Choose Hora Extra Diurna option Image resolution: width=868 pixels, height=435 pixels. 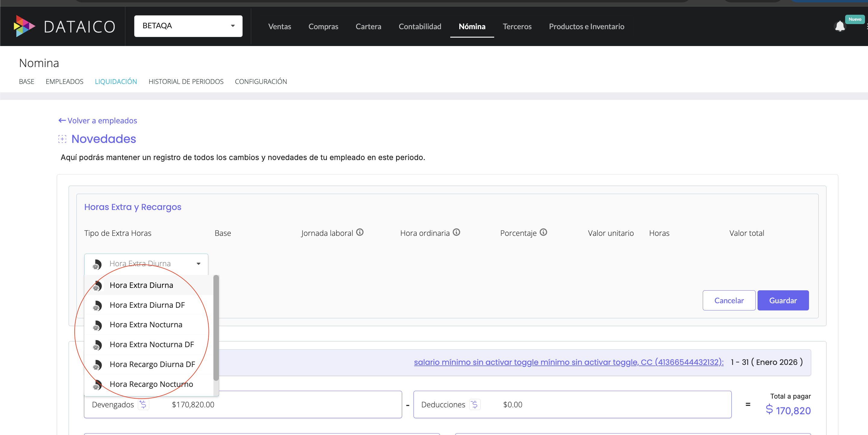coord(149,285)
